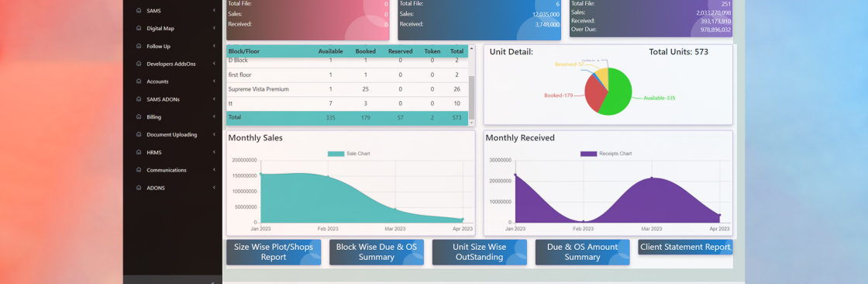The width and height of the screenshot is (868, 284).
Task: Click the icon next to ADONS
Action: (x=139, y=188)
